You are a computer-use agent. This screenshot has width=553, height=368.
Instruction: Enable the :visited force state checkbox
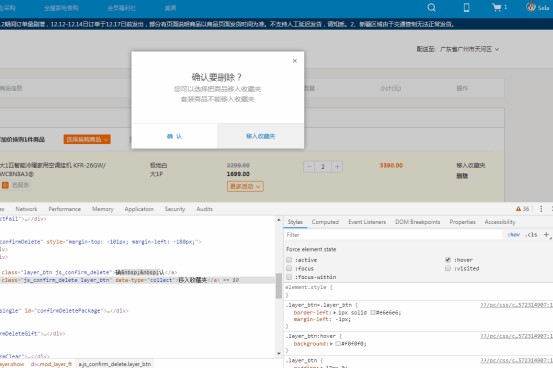pyautogui.click(x=448, y=268)
